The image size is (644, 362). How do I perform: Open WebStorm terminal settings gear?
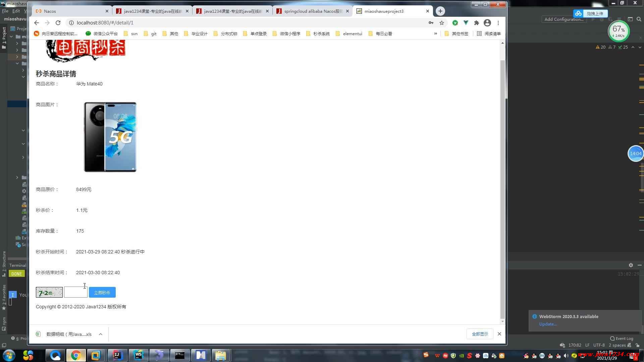[631, 265]
